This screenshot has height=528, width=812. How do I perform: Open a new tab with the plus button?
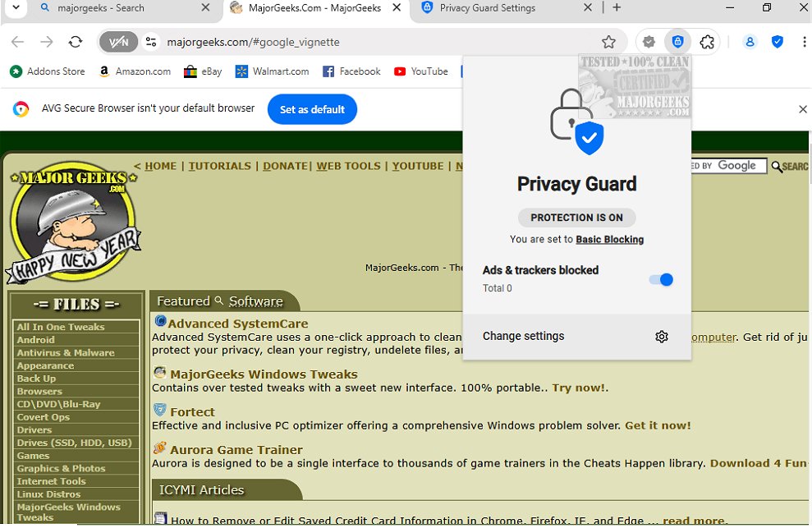pyautogui.click(x=617, y=7)
